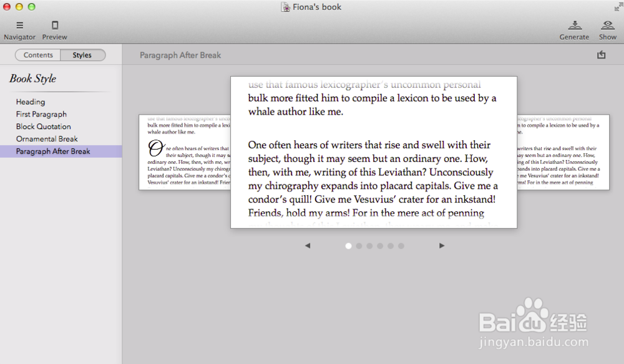
Task: Click the center style preview card
Action: [x=374, y=152]
